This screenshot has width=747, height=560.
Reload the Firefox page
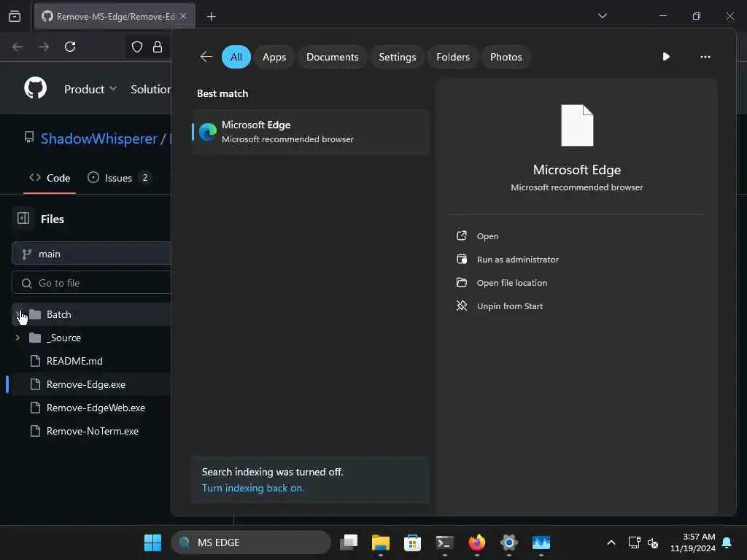(70, 47)
